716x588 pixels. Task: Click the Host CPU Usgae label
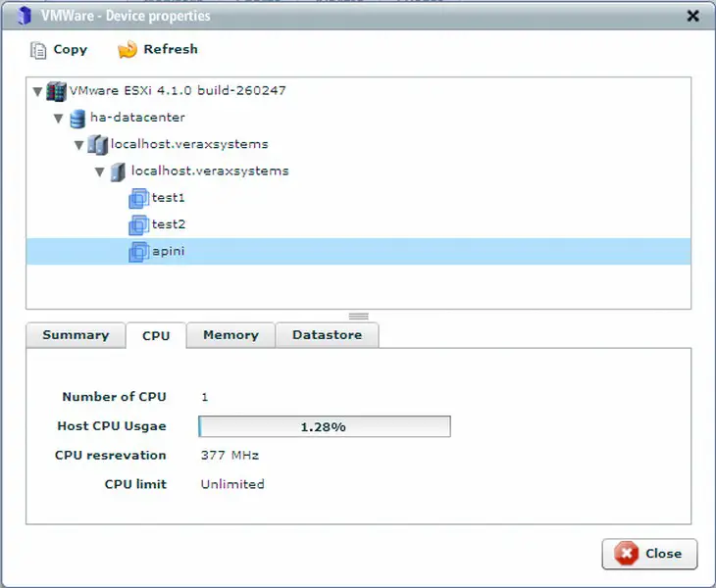pos(112,426)
